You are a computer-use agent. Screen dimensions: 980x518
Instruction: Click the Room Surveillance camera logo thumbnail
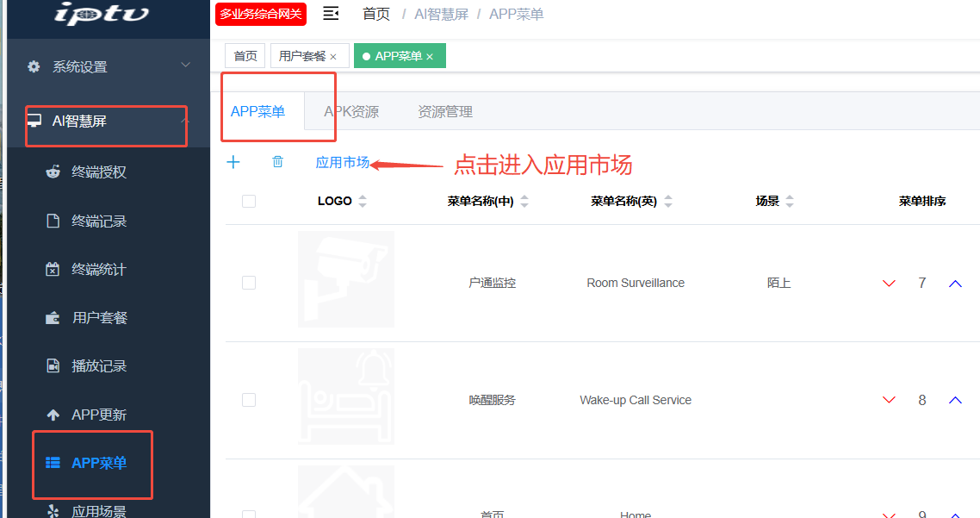coord(346,279)
